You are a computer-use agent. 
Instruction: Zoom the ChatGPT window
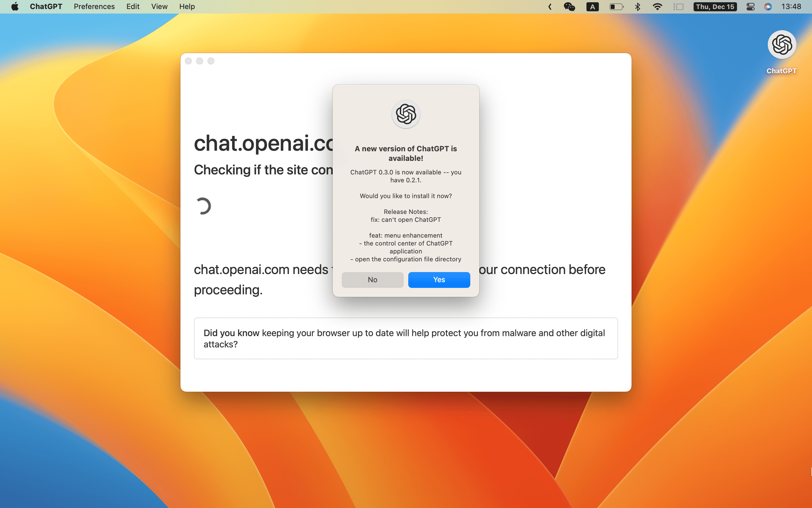click(x=211, y=61)
